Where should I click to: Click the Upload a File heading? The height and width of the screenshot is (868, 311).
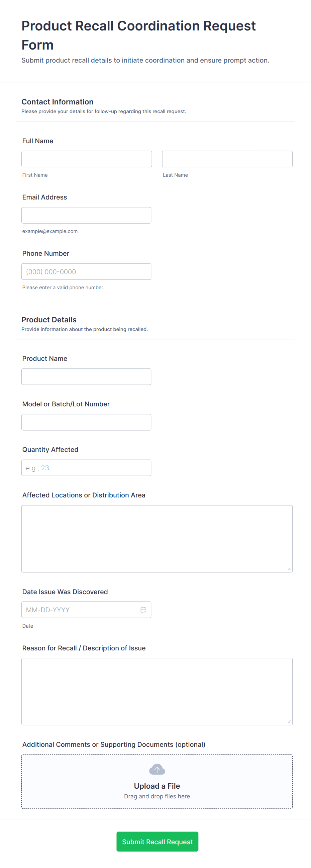[157, 786]
